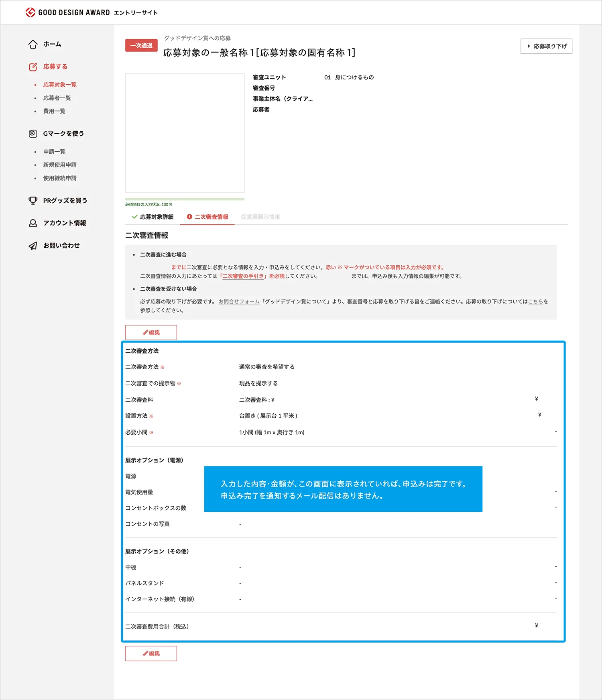Open 新規使用申請 sidebar item
602x700 pixels.
coord(60,165)
